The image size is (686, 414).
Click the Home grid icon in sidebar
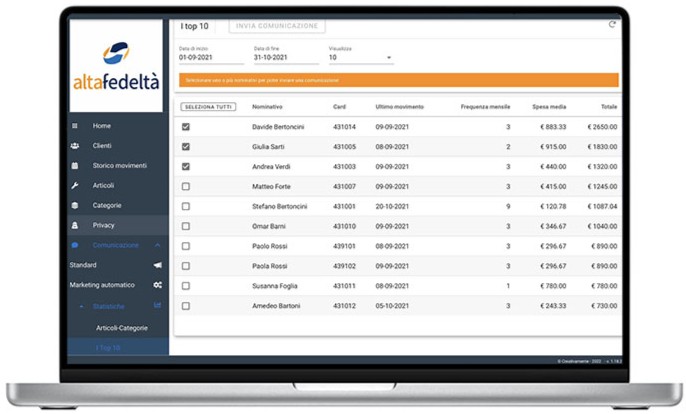[75, 126]
